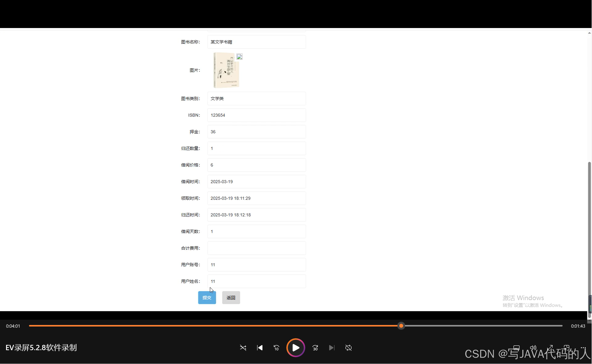Play the video
Screen dimensions: 592x364
tap(295, 348)
